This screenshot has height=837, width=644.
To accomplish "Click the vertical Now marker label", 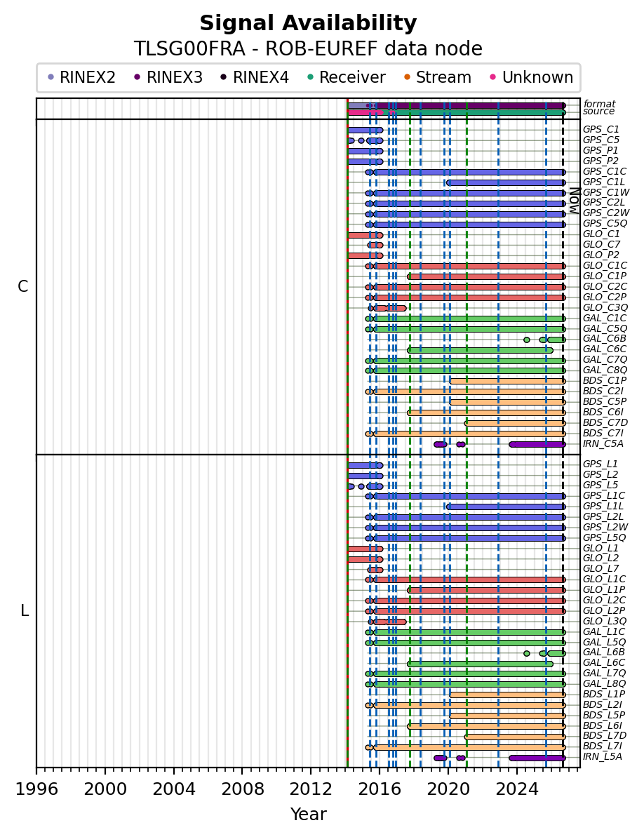I will [x=574, y=201].
